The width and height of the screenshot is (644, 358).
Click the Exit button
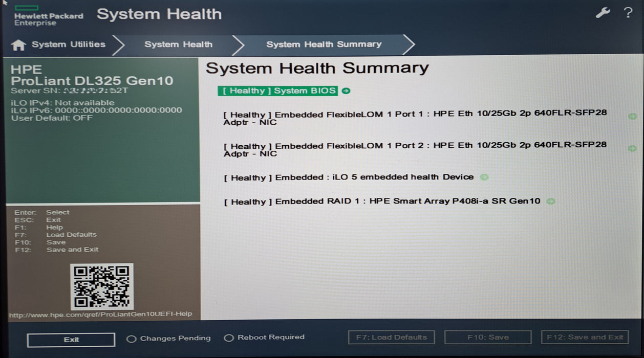[x=71, y=340]
